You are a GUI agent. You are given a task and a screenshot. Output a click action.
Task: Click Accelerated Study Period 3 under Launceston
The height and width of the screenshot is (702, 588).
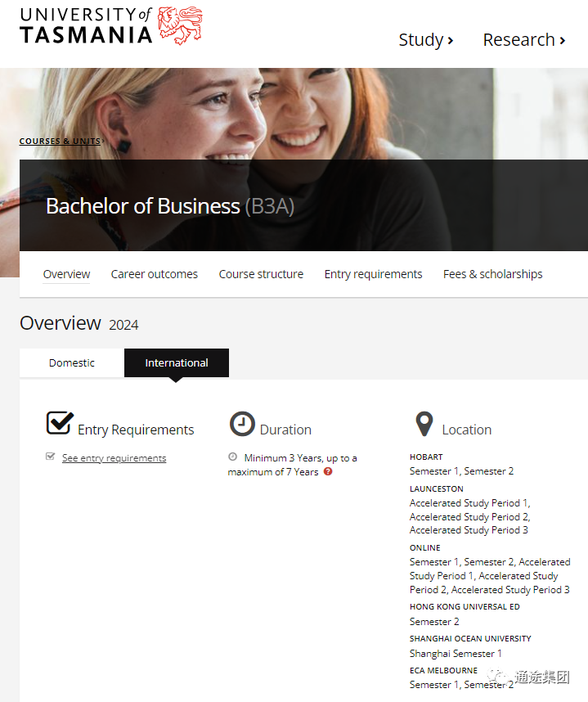[469, 530]
